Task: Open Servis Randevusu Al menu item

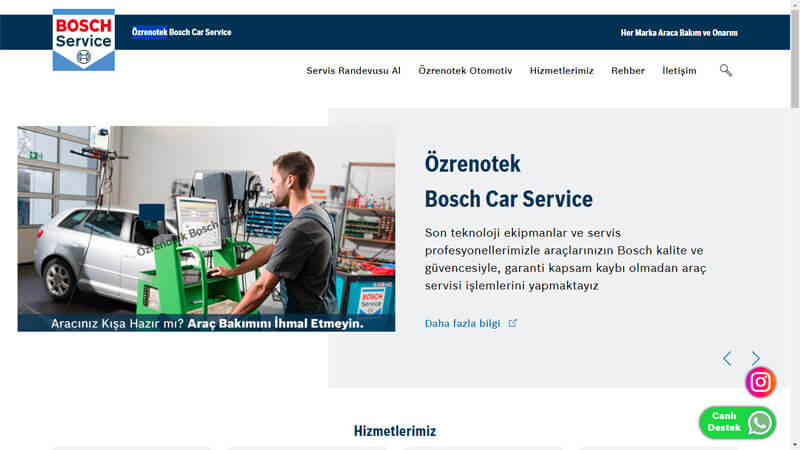Action: [353, 71]
